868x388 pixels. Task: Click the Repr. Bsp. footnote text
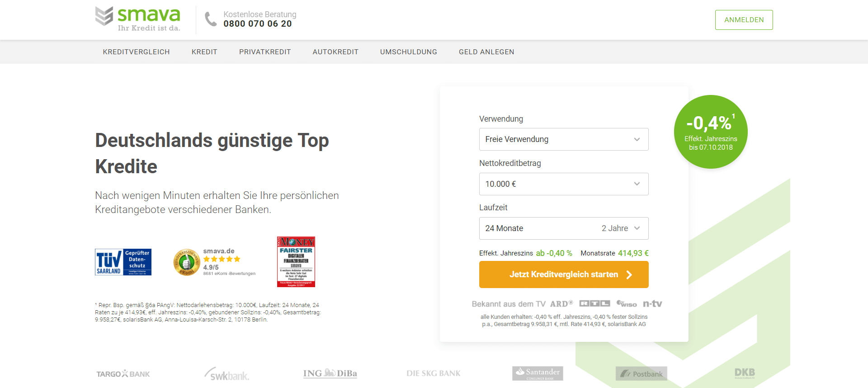tap(208, 312)
